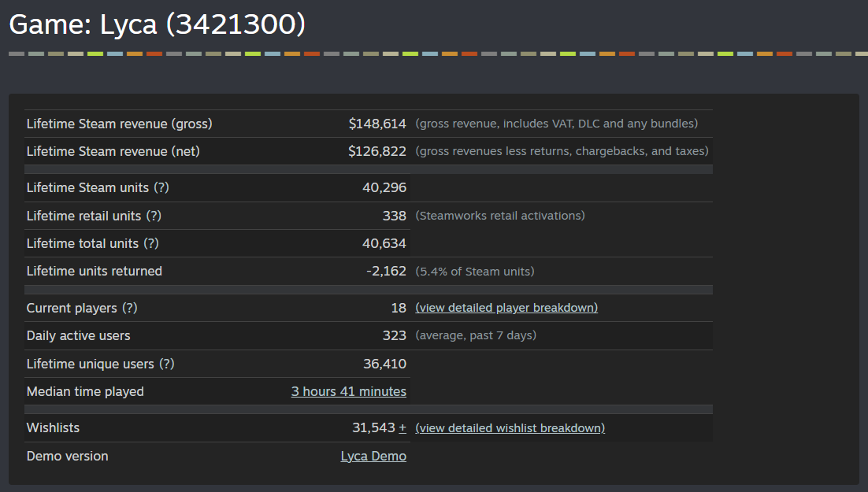Open the Lyca Demo link
Screen dimensions: 868x492
[x=373, y=456]
